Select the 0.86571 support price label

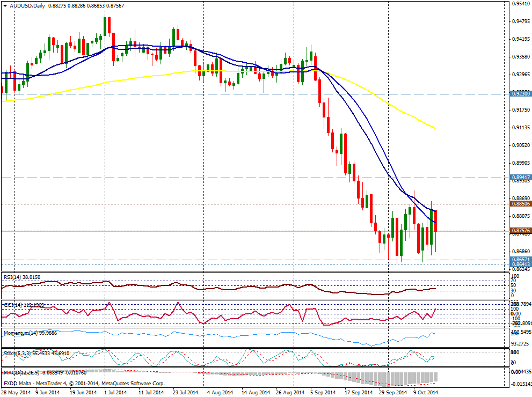(520, 259)
